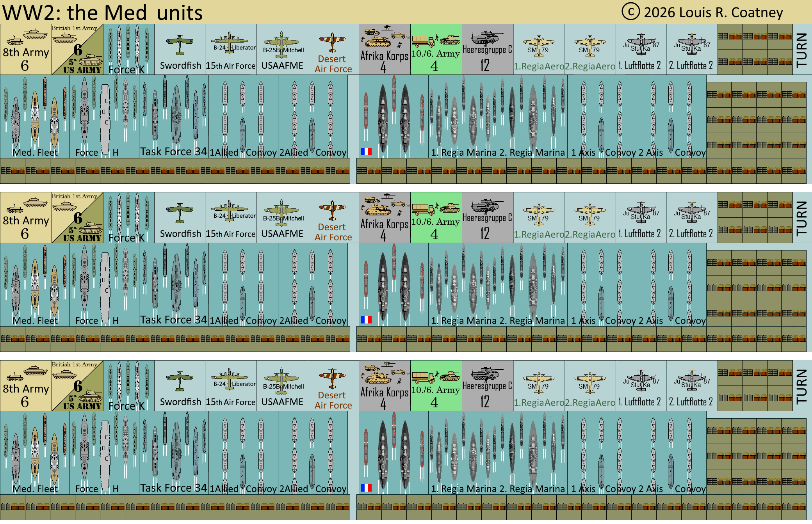Select the top-row Task Force 34 naval counter

pyautogui.click(x=174, y=116)
